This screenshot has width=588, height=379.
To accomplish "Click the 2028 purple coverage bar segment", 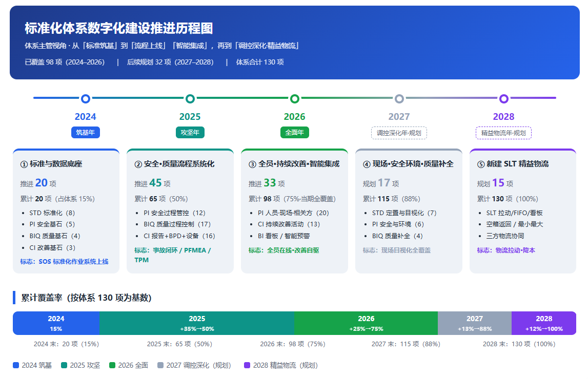I will click(x=544, y=323).
